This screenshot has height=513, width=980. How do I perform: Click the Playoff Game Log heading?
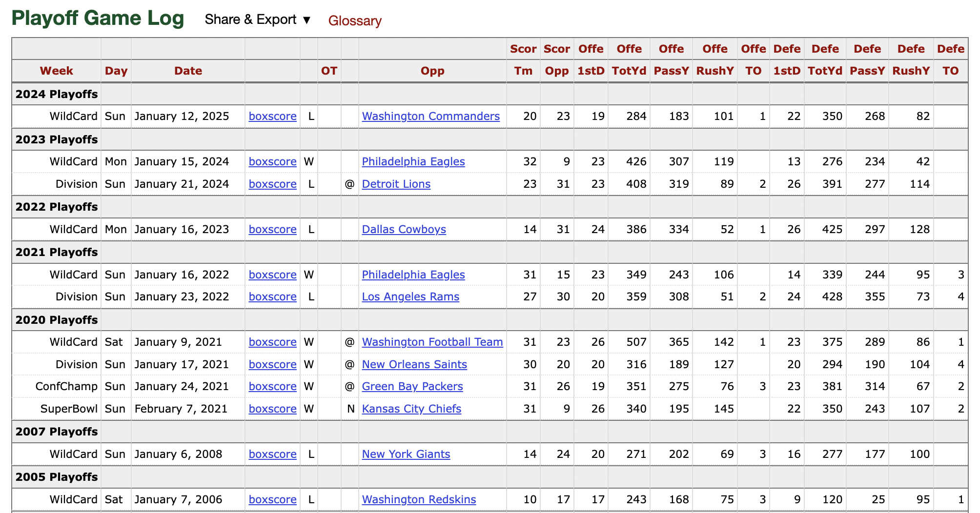[x=98, y=19]
